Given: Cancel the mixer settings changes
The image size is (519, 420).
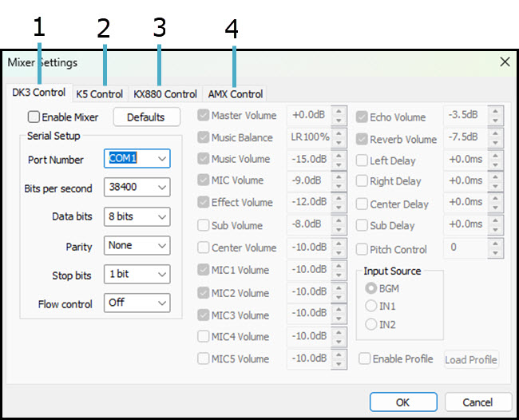Looking at the screenshot, I should 478,402.
